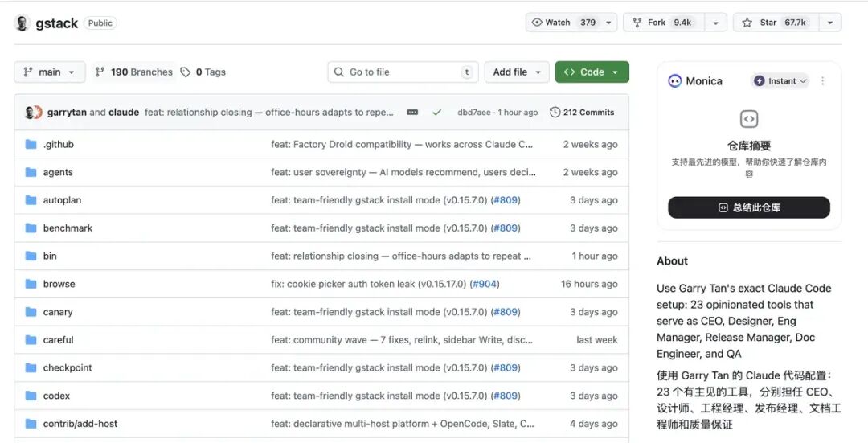This screenshot has width=868, height=443.
Task: Click the '16 hours ago' time in browse row
Action: tap(589, 284)
